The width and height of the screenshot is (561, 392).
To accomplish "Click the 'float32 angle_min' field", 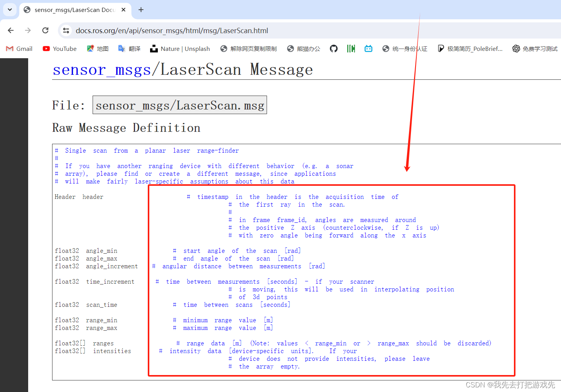I will pyautogui.click(x=86, y=251).
